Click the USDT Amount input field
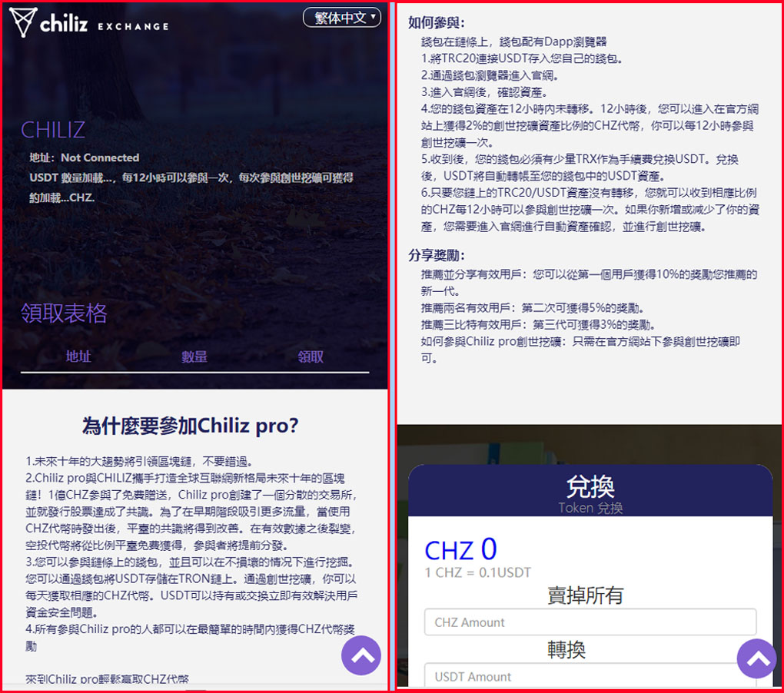 (590, 676)
